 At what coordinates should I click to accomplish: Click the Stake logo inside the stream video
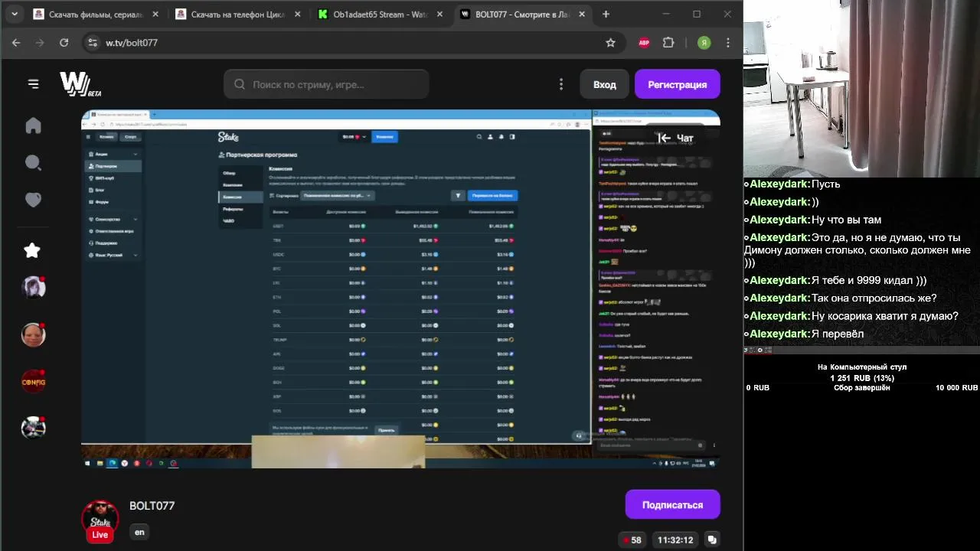(228, 137)
